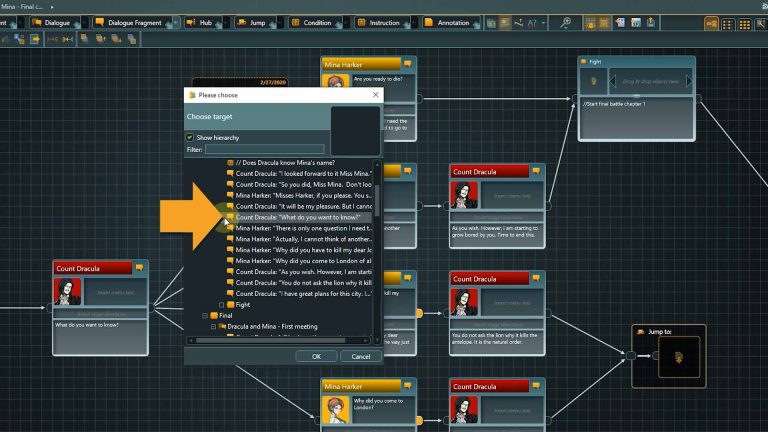The image size is (768, 432).
Task: Toggle the second grid display icon
Action: click(604, 23)
